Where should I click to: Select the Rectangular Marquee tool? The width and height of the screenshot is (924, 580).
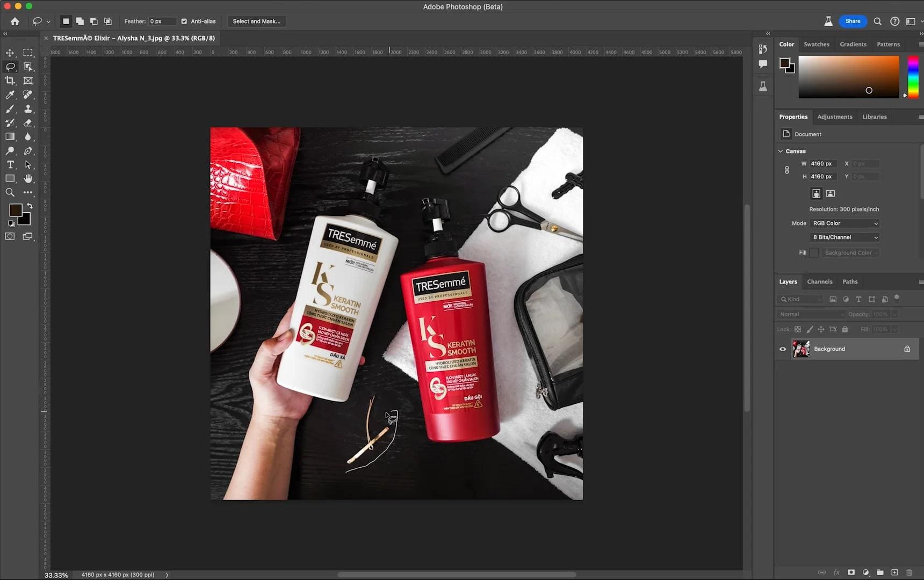[x=28, y=53]
